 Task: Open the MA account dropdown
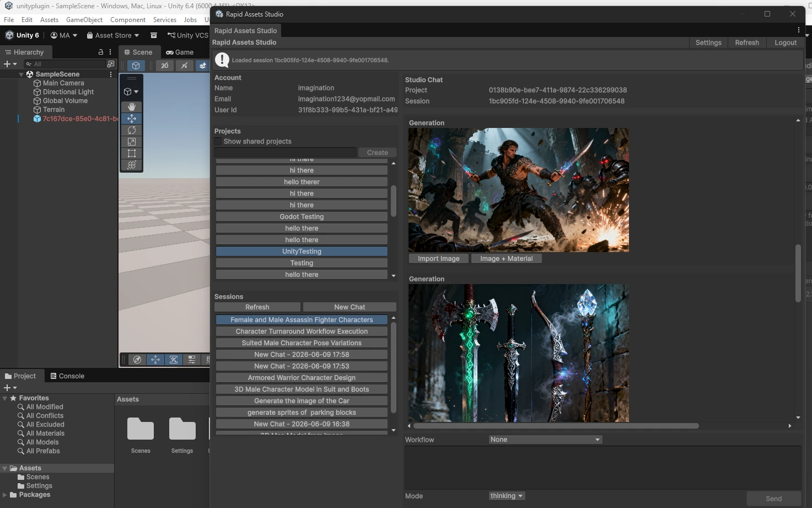(x=64, y=35)
